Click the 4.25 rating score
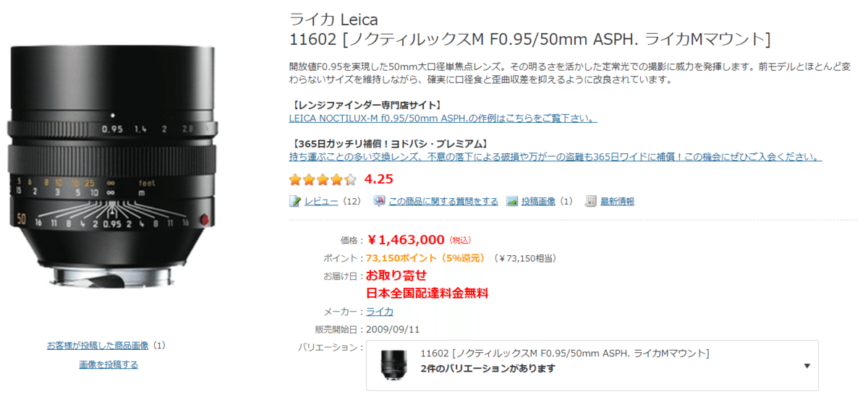This screenshot has height=394, width=868. pos(379,179)
